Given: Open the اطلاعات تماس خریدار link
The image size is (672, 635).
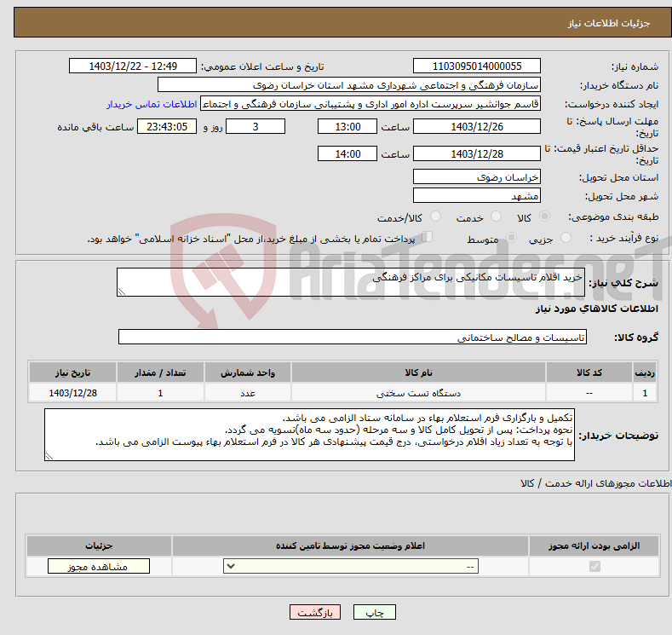Looking at the screenshot, I should (152, 104).
